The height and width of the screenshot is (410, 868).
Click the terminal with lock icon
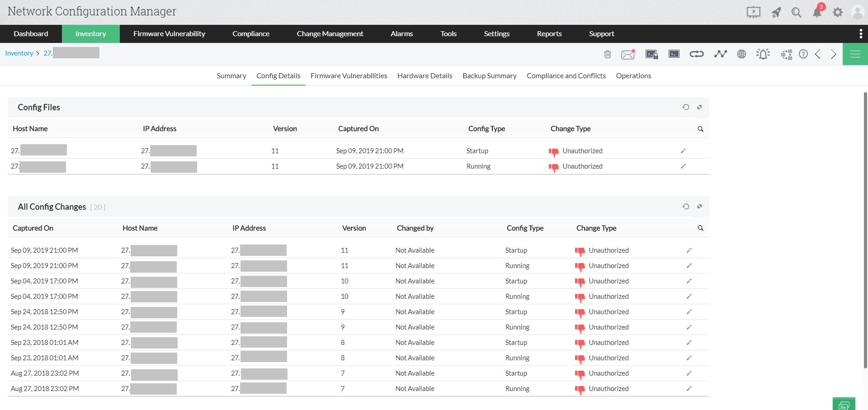[x=651, y=54]
